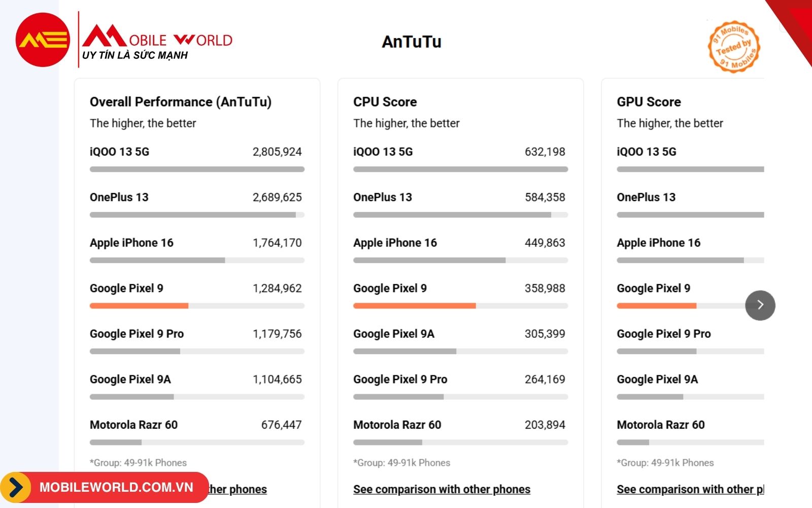Go to next benchmark card arrow
The height and width of the screenshot is (508, 812).
coord(760,305)
